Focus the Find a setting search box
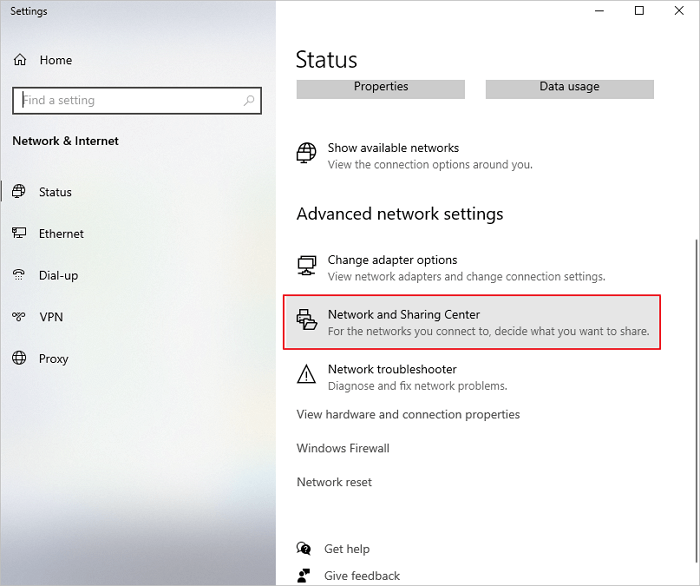 coord(125,100)
